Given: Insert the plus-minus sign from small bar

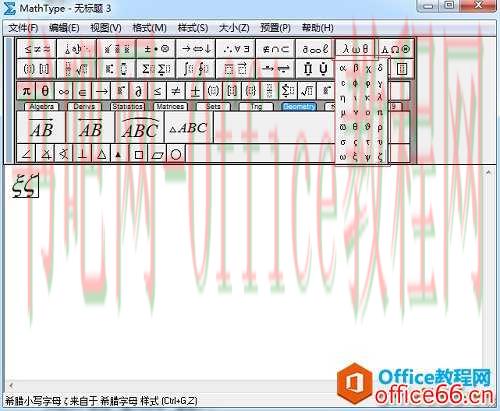Looking at the screenshot, I should [x=195, y=91].
